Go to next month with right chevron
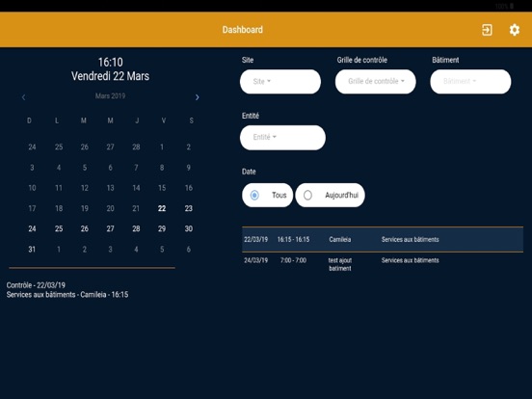The image size is (532, 399). [x=198, y=97]
